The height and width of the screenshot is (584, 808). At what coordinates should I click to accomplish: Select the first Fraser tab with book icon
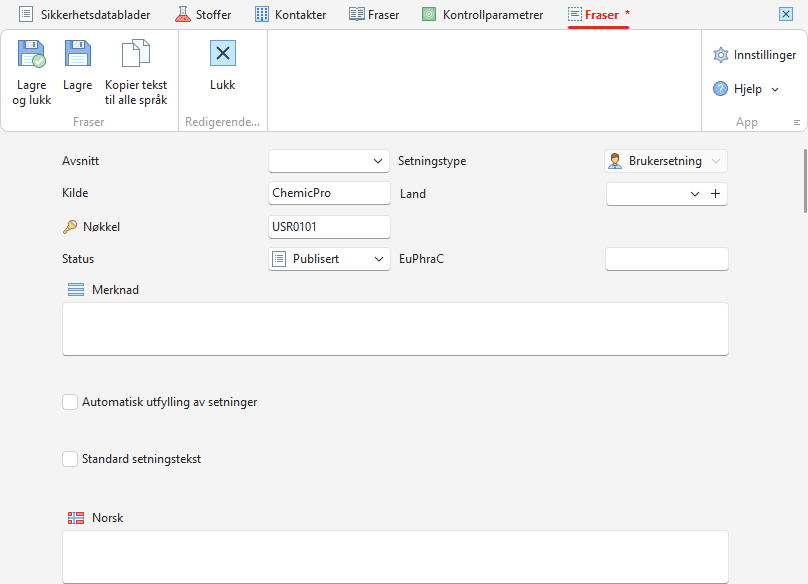pyautogui.click(x=374, y=14)
